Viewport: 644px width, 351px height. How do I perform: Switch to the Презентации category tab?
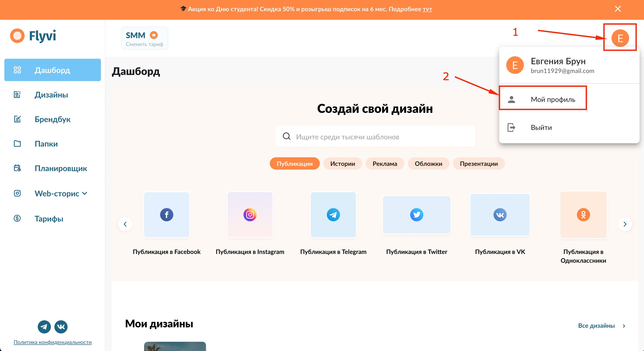tap(478, 164)
